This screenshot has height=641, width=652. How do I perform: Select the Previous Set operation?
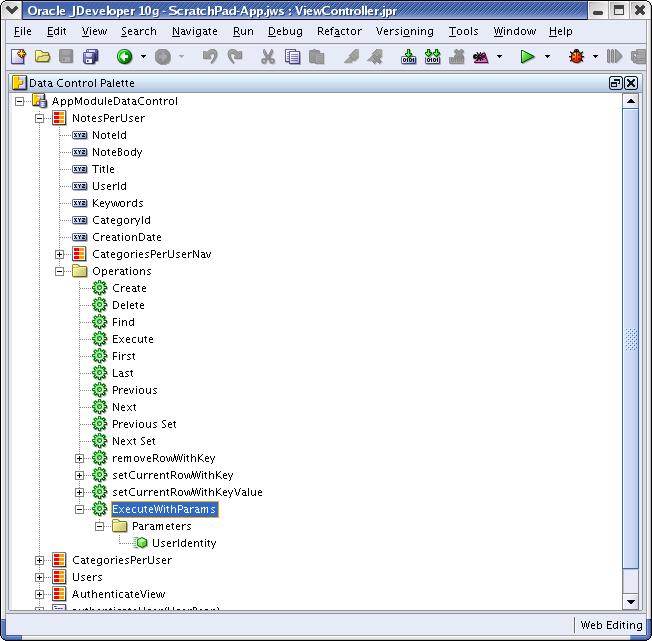[144, 424]
